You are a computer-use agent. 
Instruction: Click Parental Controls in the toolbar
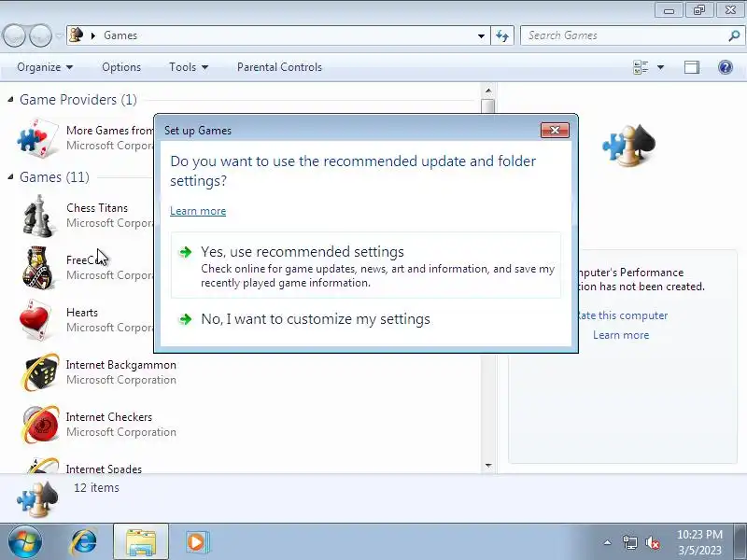(279, 67)
